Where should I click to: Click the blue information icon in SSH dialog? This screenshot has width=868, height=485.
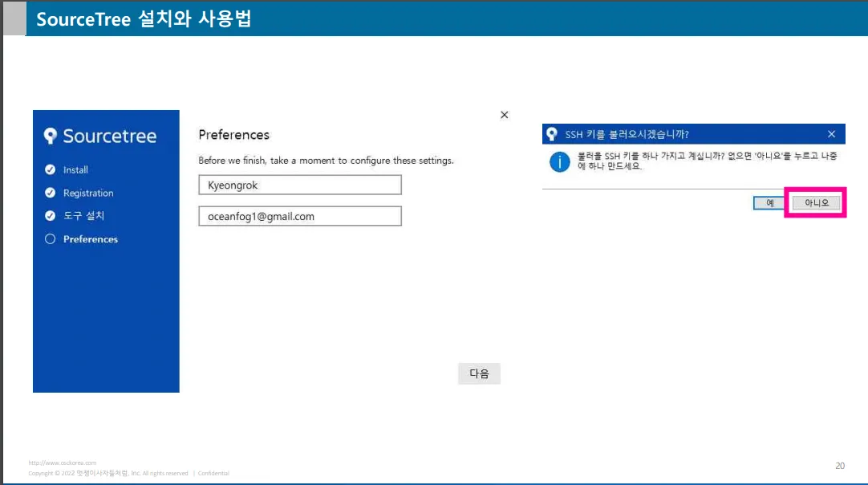[x=560, y=162]
